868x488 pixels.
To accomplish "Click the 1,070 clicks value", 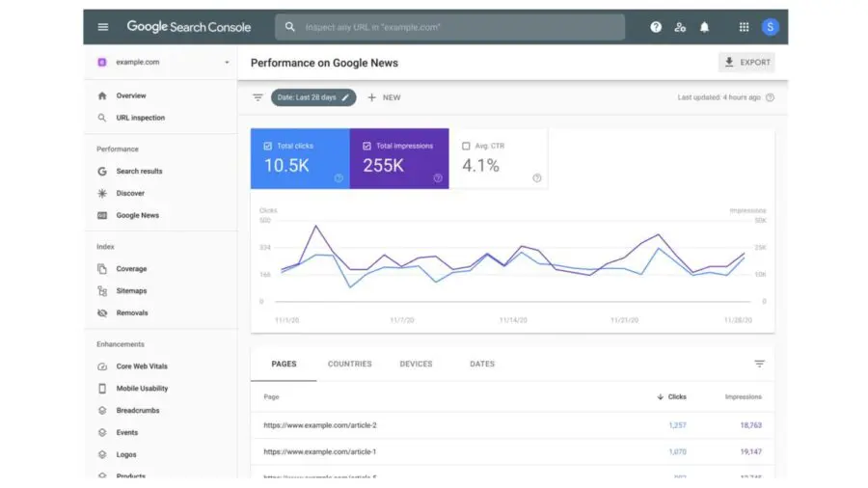I will (678, 452).
